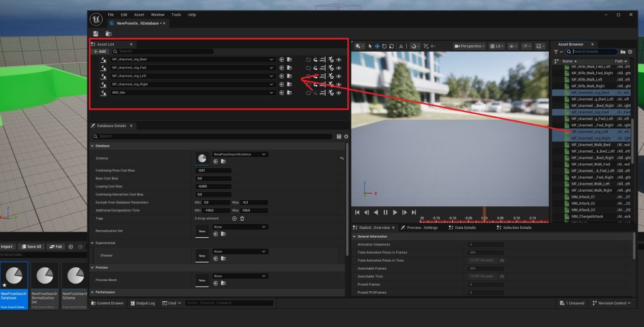Pause the animation preview playback
Image resolution: width=644 pixels, height=327 pixels.
386,213
